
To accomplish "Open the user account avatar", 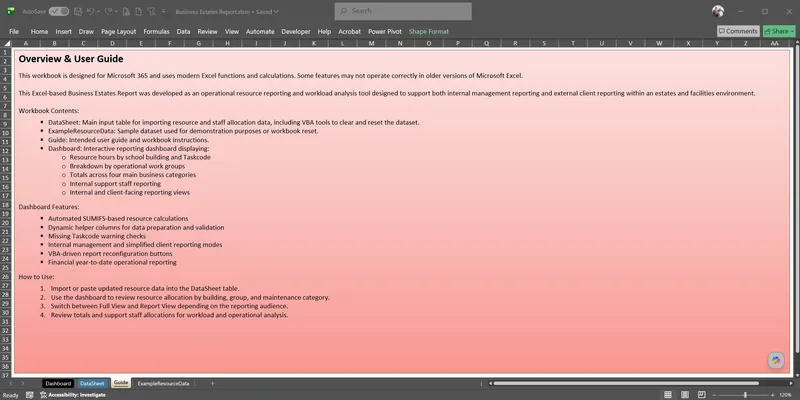I will 718,11.
